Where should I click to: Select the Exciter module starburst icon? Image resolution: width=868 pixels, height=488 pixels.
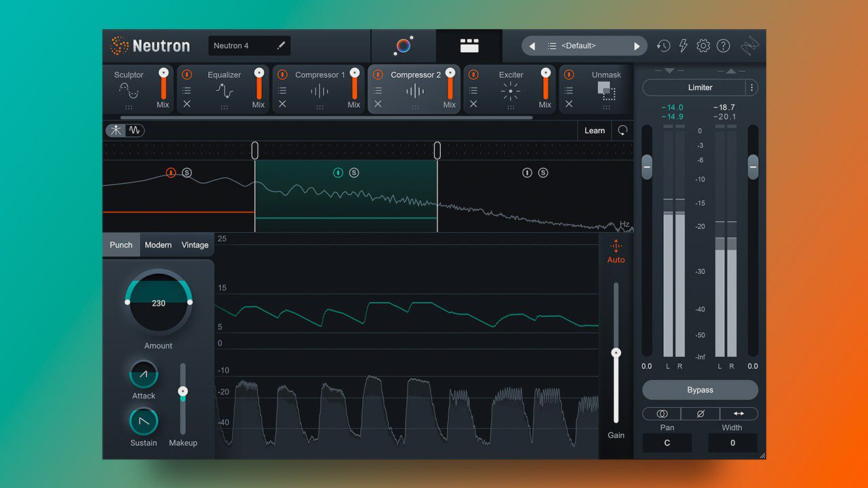[x=511, y=91]
